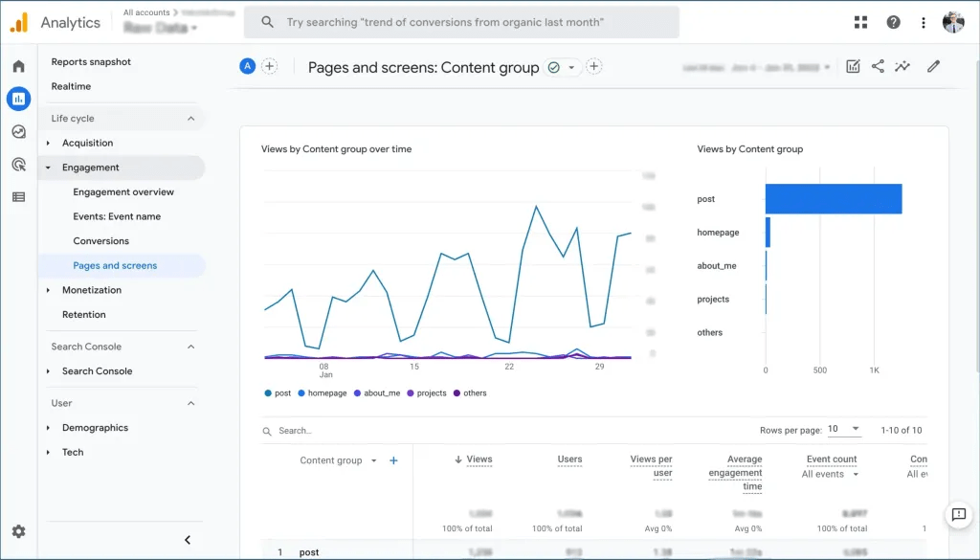Open the Rows per page dropdown
Viewport: 980px width, 560px height.
click(844, 429)
